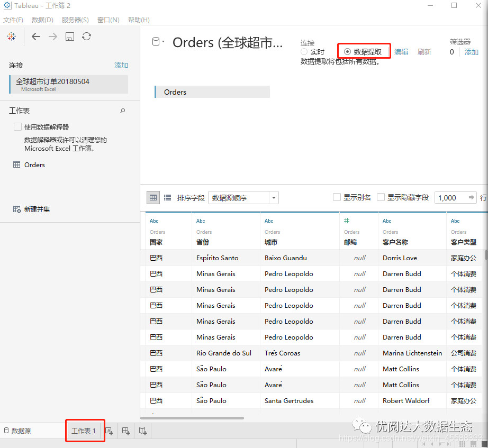Select the 实时 live connection radio button
The image size is (488, 448).
coord(304,52)
